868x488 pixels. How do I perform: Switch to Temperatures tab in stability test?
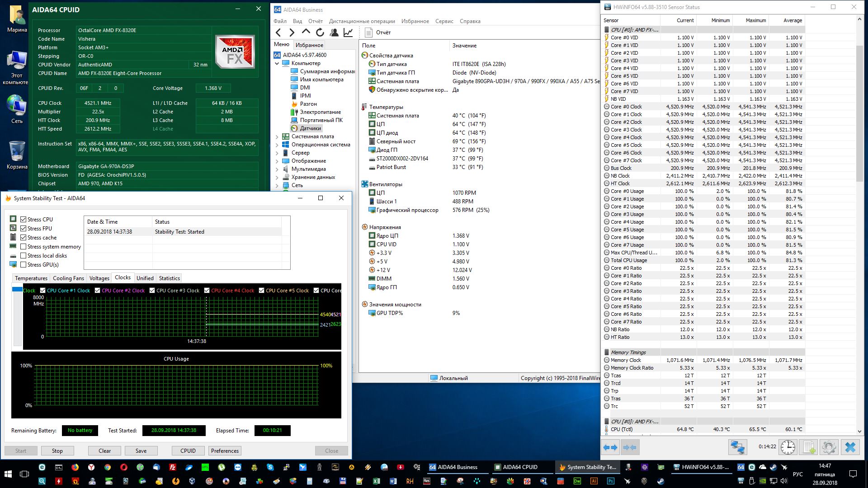[x=31, y=278]
